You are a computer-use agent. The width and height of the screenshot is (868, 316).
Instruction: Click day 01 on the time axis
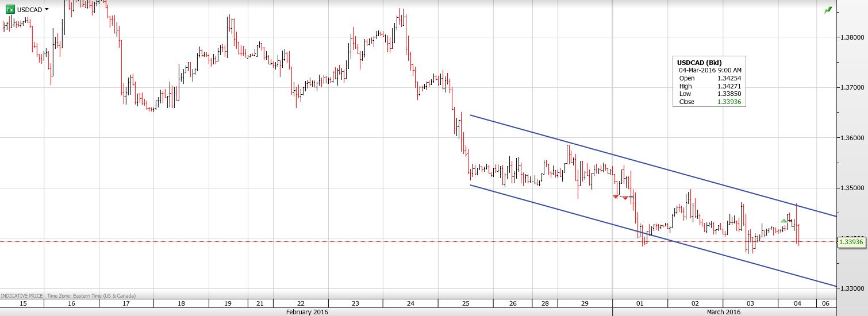[639, 303]
